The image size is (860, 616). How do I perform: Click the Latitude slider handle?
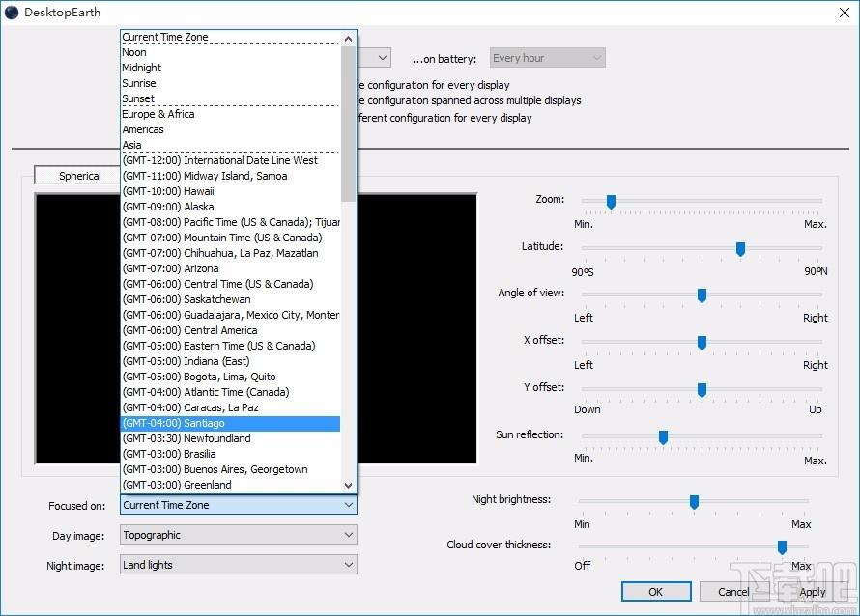(x=740, y=249)
